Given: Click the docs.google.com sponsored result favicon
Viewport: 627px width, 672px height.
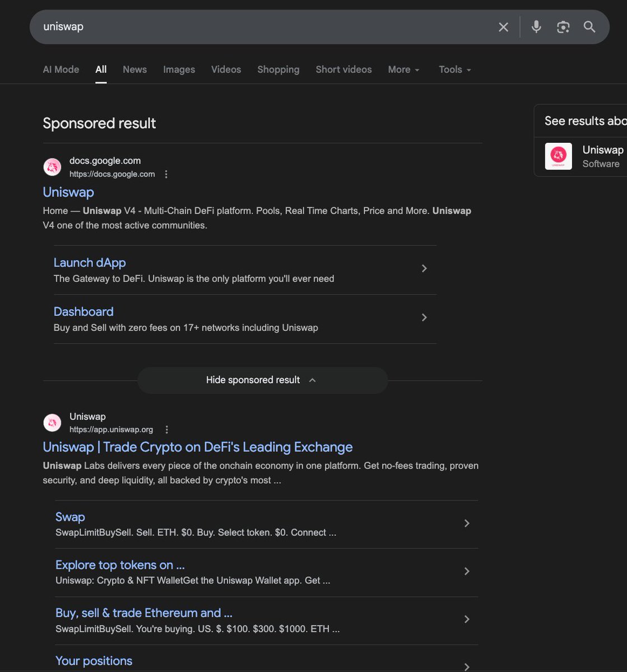Looking at the screenshot, I should click(52, 167).
